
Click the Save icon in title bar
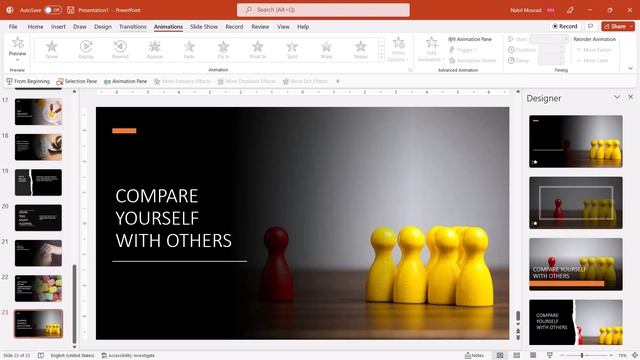point(71,10)
